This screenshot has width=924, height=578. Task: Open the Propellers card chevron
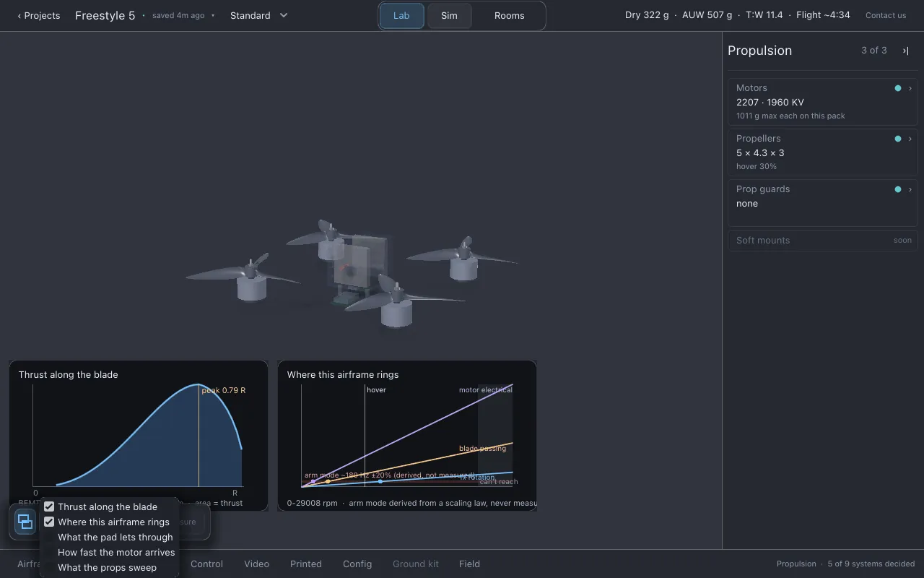coord(910,139)
